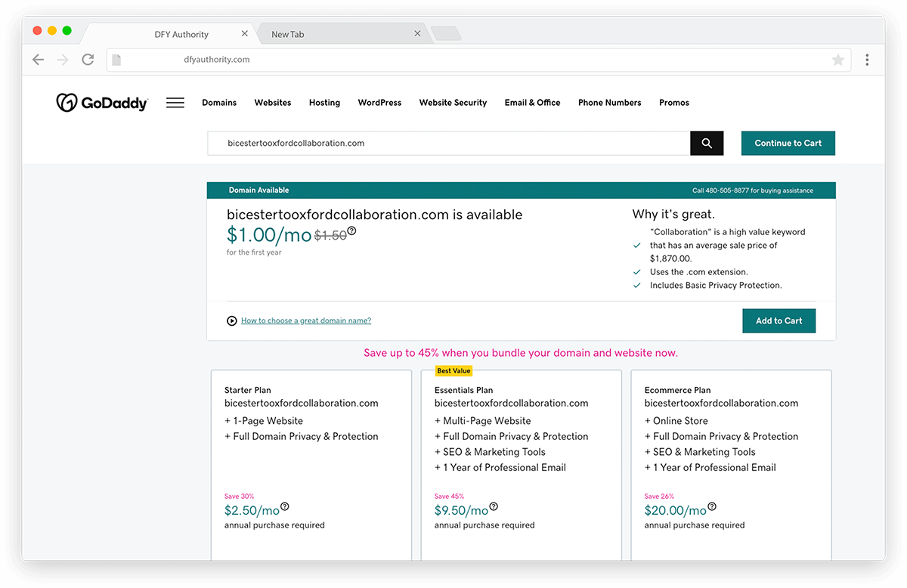Click the 'Call 480-505-8877 for buying assistance' text

753,190
